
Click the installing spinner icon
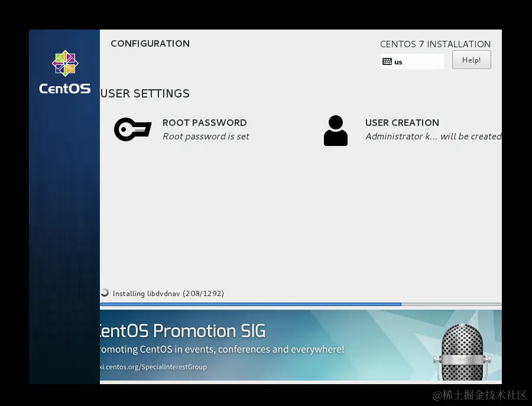click(105, 293)
